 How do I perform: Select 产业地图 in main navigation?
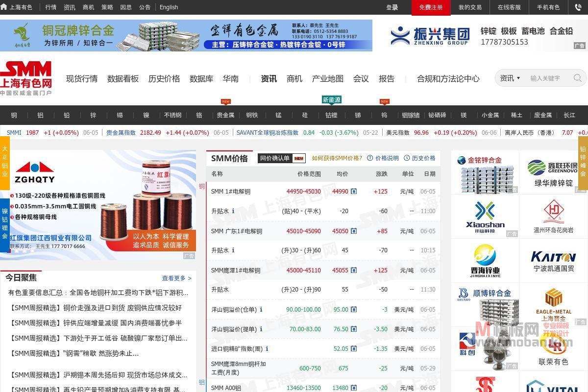tap(328, 78)
